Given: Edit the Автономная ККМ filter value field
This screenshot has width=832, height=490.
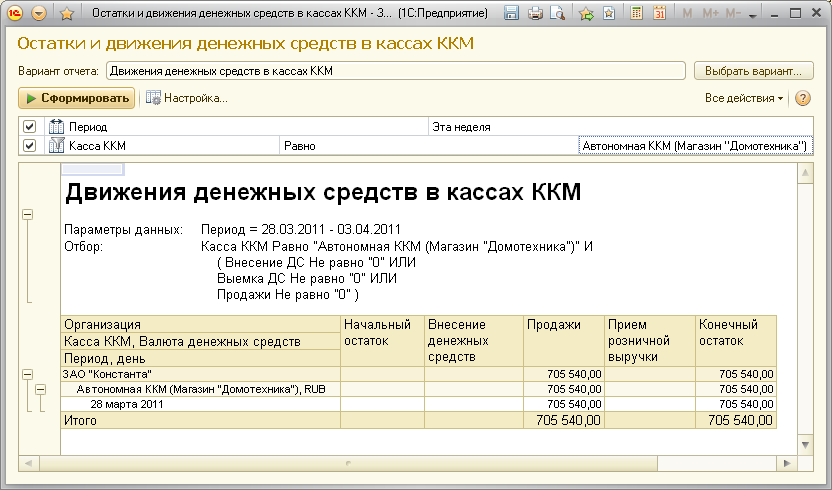Looking at the screenshot, I should click(x=695, y=145).
